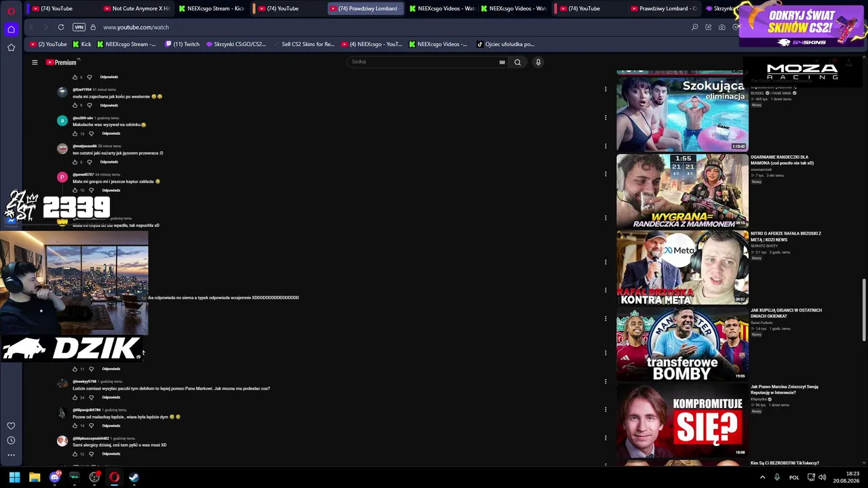Switch to NEEXcsgo Stream - Kick tab
The image size is (868, 488).
[211, 9]
